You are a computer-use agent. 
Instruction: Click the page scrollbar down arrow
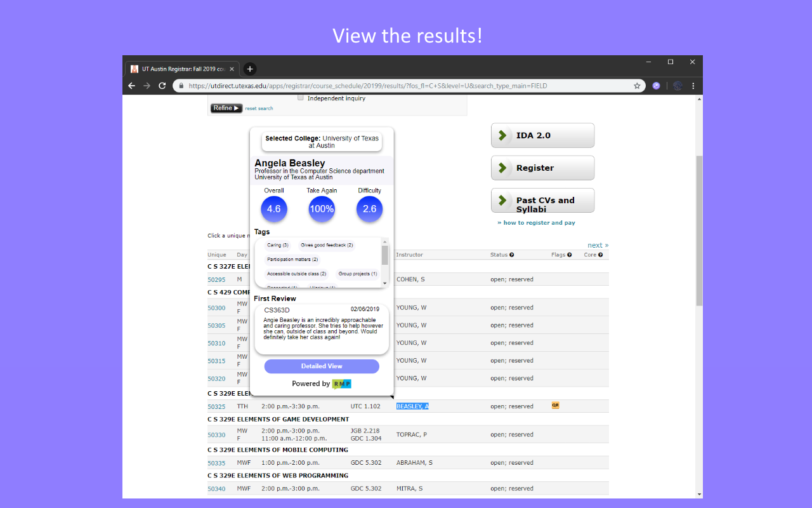tap(699, 494)
